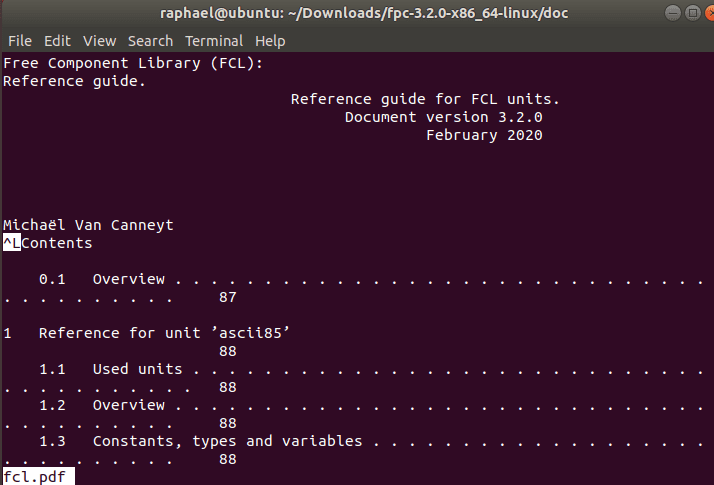
Task: Click the terminal title bar path
Action: coord(359,13)
